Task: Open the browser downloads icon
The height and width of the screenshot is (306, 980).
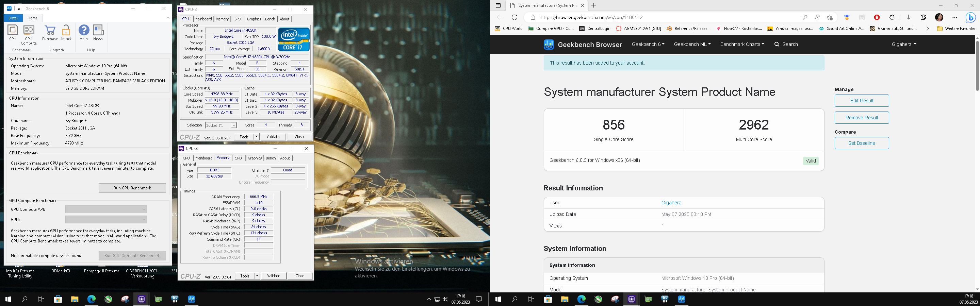Action: (909, 17)
